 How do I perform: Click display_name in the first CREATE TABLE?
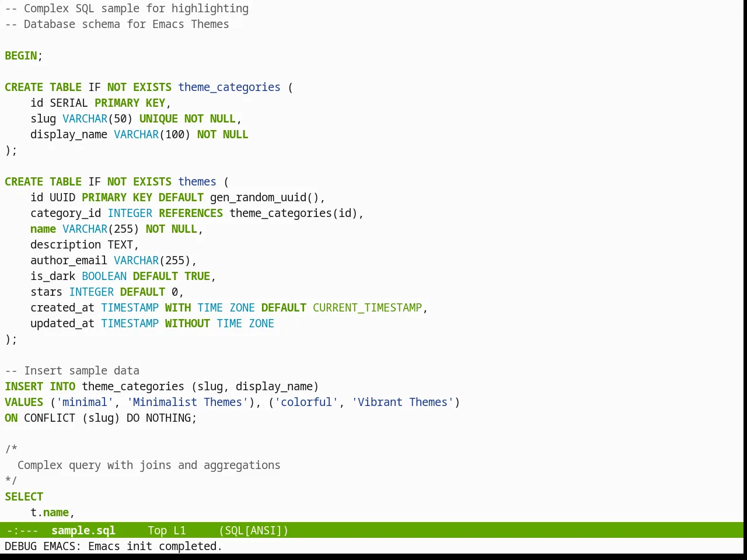(x=69, y=134)
